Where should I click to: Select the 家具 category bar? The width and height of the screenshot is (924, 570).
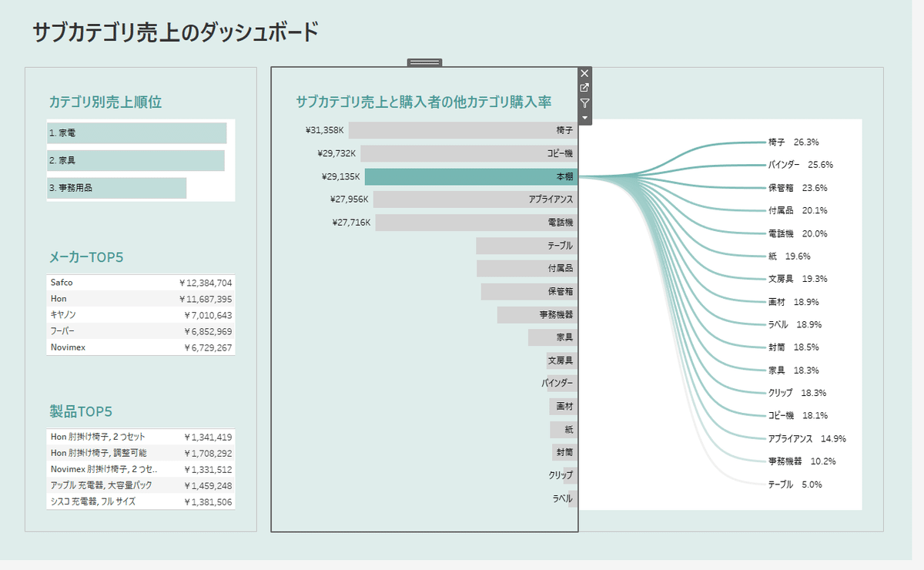coord(136,161)
